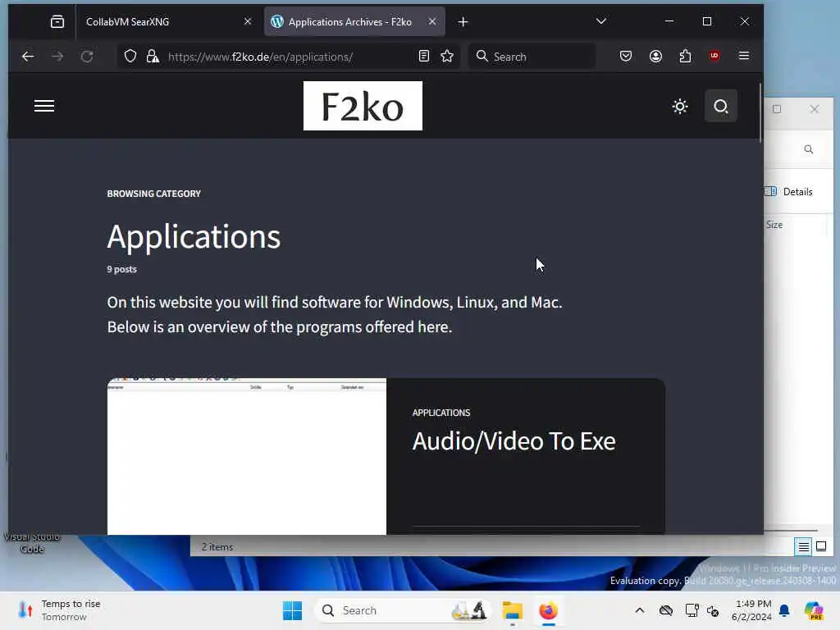Bookmark this page with star

pos(447,57)
